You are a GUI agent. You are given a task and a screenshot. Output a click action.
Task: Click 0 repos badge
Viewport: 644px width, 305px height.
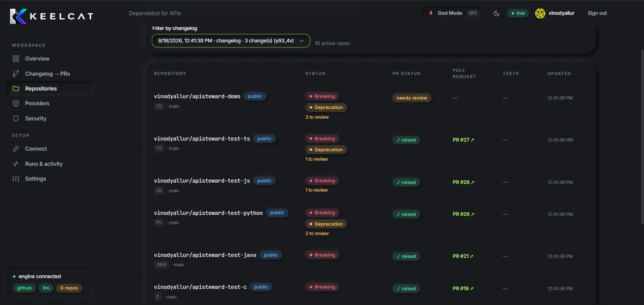(69, 288)
